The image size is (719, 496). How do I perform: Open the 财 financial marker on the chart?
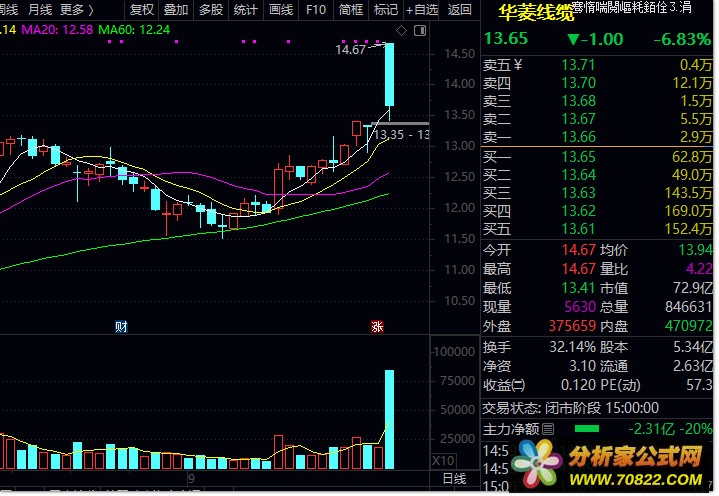[x=121, y=326]
